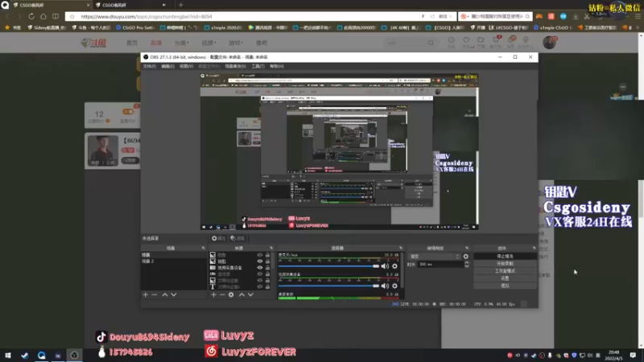
Task: Open search engine selector in browser search box
Action: click(464, 16)
